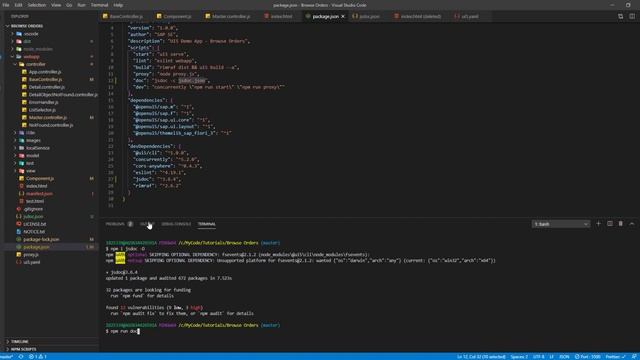Open App.controller.js in explorer
640x360 pixels.
coord(44,72)
